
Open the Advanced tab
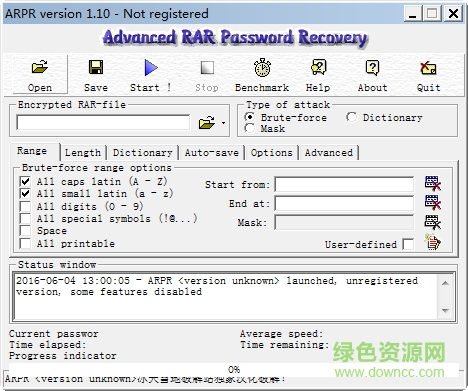click(x=329, y=153)
